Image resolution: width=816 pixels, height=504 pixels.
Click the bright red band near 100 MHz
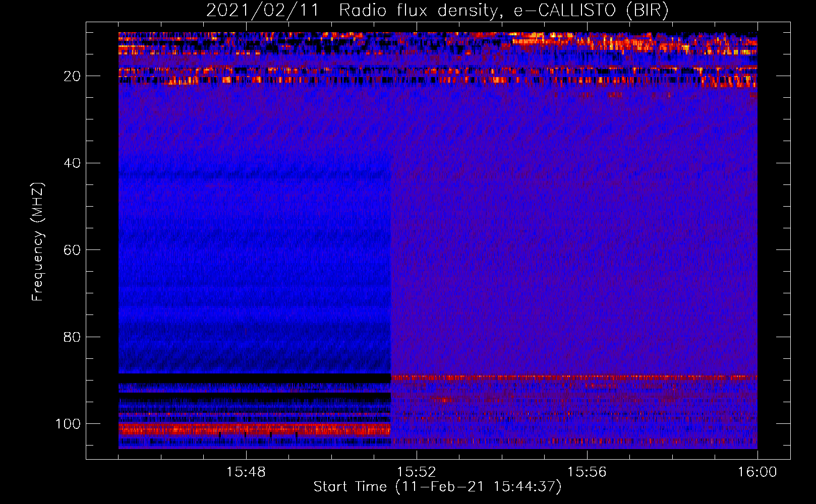point(255,429)
